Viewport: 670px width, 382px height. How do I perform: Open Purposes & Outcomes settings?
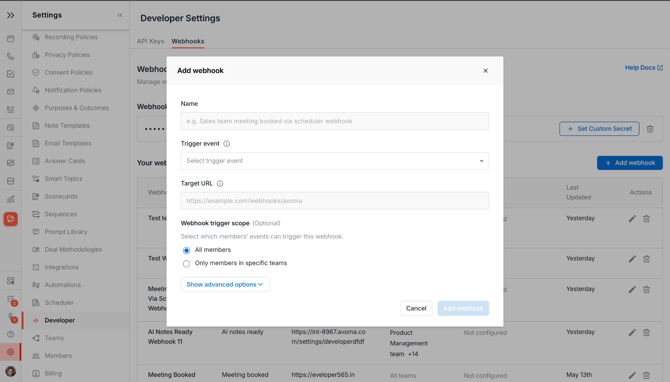76,108
